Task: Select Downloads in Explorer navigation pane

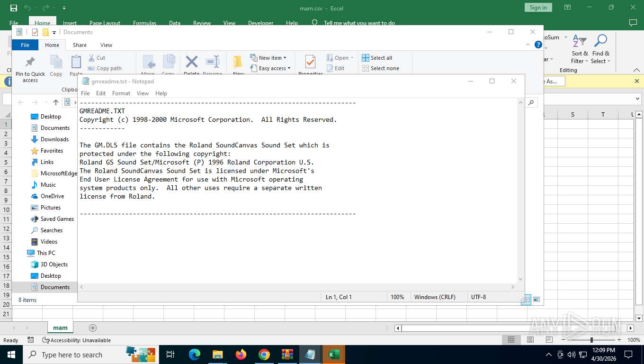Action: tap(54, 139)
